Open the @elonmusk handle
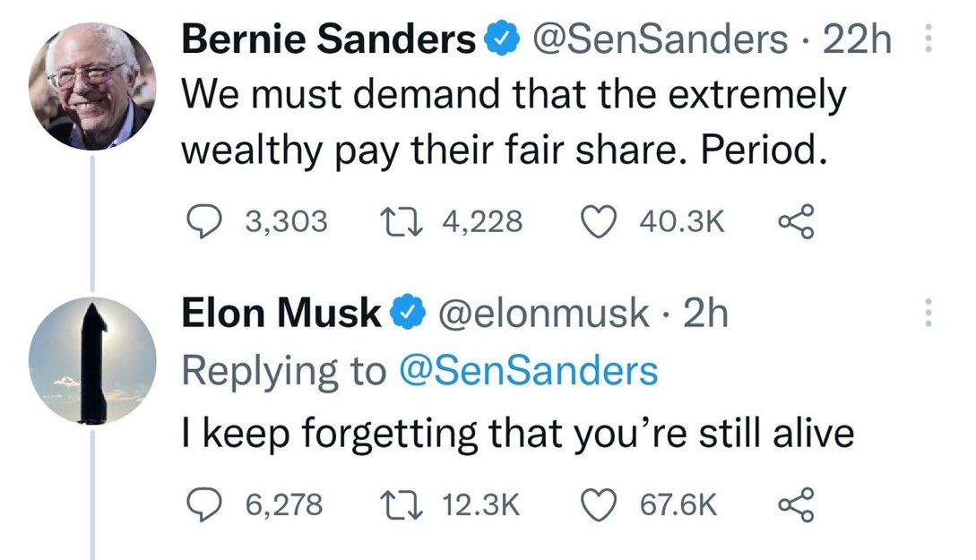Image resolution: width=976 pixels, height=560 pixels. click(543, 313)
